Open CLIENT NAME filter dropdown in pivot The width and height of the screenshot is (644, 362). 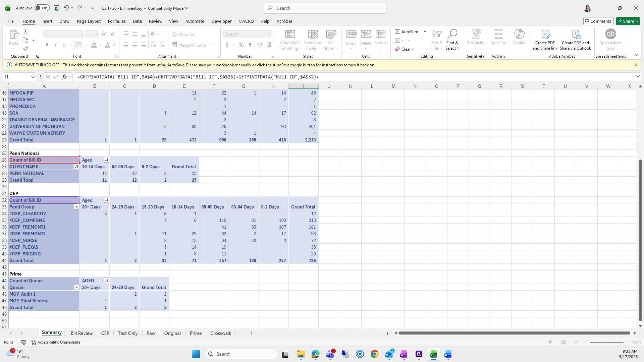coord(76,167)
